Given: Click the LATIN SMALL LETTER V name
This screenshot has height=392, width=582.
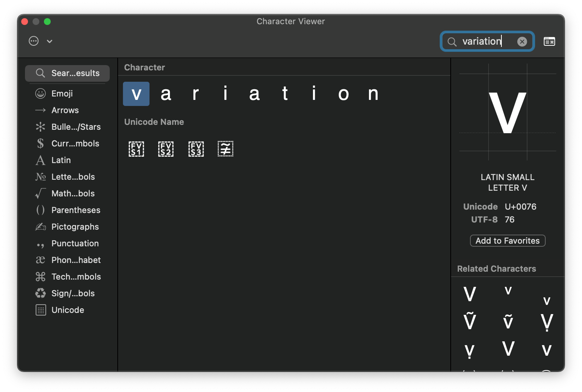Looking at the screenshot, I should pos(507,182).
